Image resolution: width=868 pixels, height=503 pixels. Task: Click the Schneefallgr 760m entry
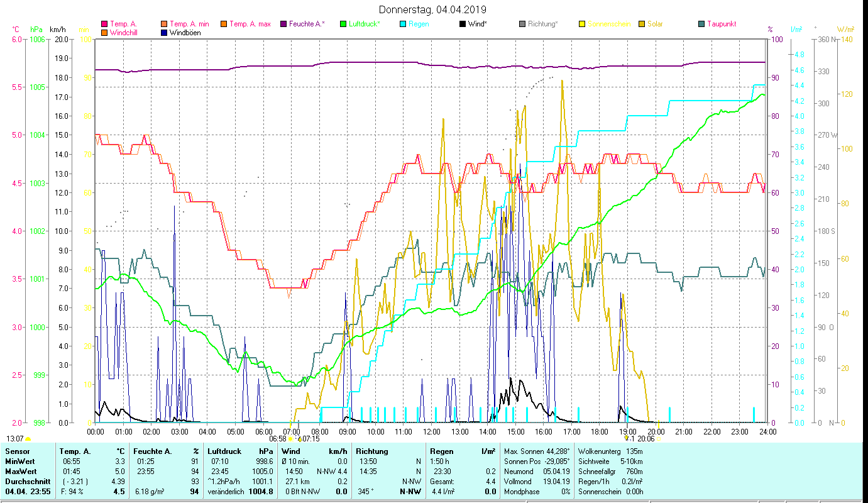pos(610,470)
